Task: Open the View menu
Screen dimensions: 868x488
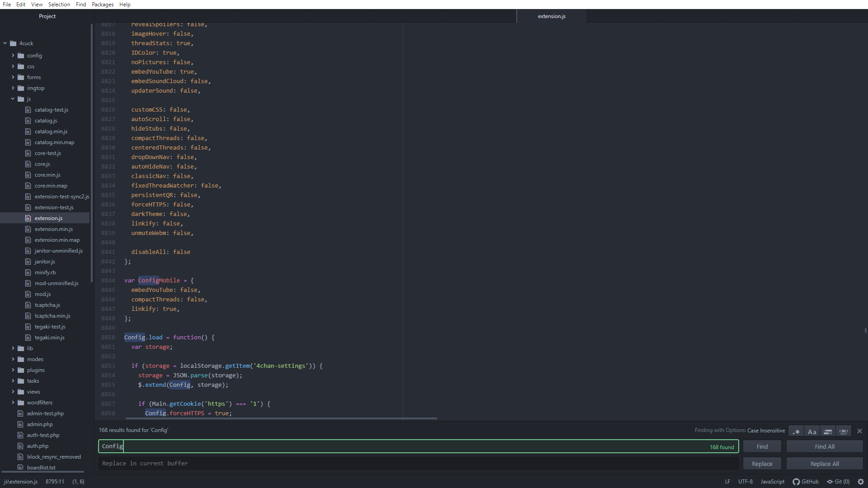Action: pyautogui.click(x=37, y=5)
